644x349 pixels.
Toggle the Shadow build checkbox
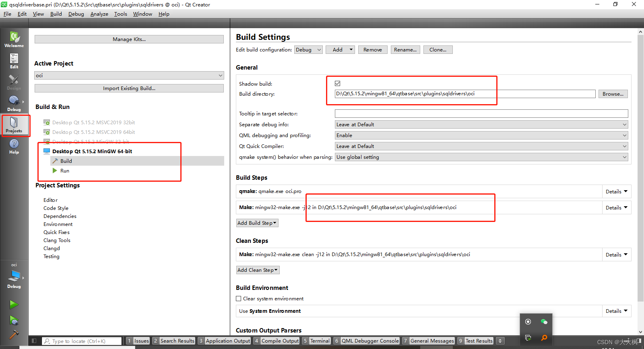point(338,84)
